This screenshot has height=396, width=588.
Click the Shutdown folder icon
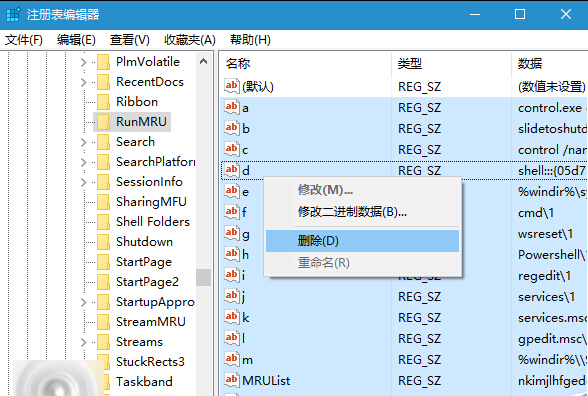point(103,242)
